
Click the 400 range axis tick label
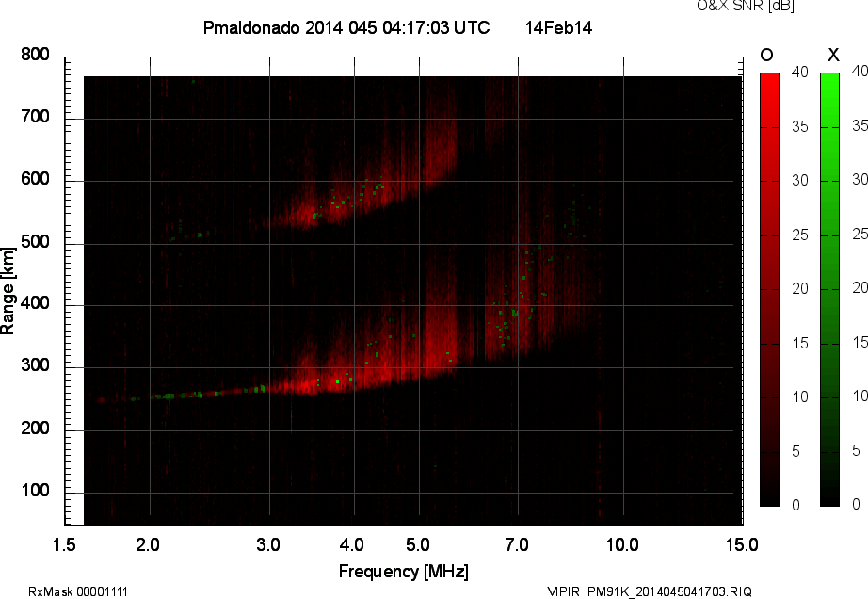(35, 303)
